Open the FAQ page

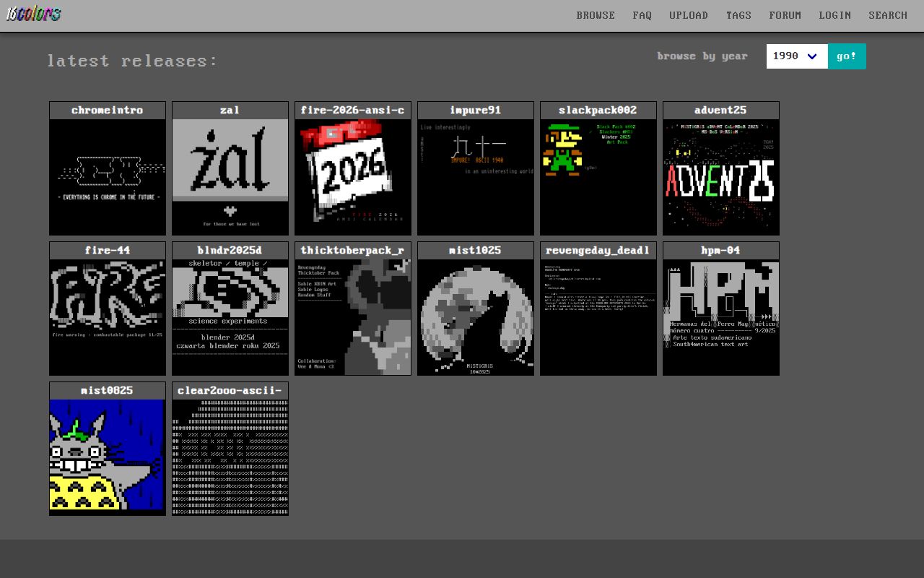[642, 15]
